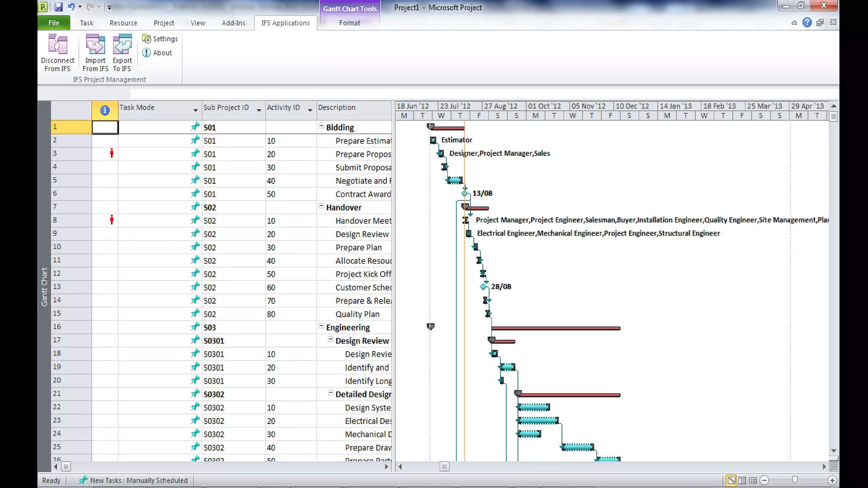The image size is (868, 488).
Task: Collapse the Bidding summary task
Action: pos(321,126)
